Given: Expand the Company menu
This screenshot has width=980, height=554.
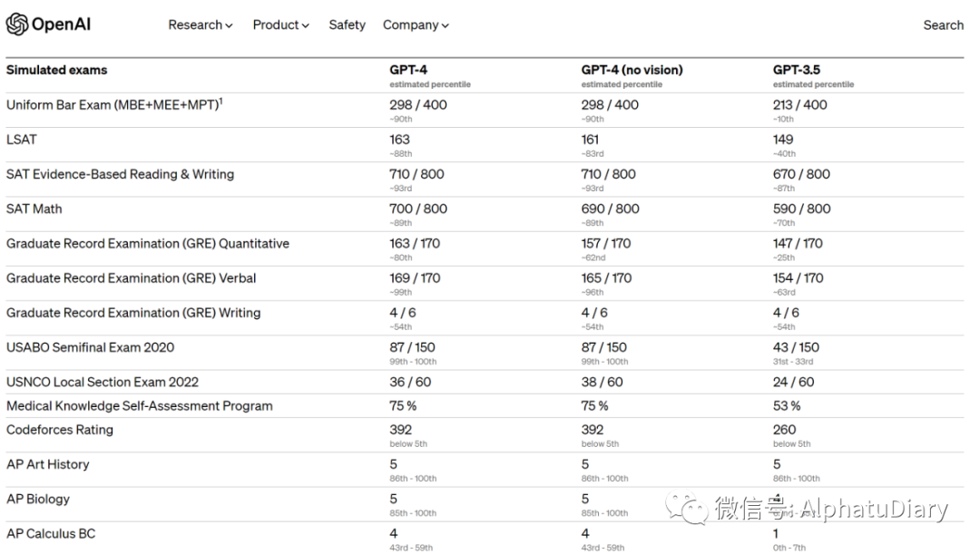Looking at the screenshot, I should [416, 25].
